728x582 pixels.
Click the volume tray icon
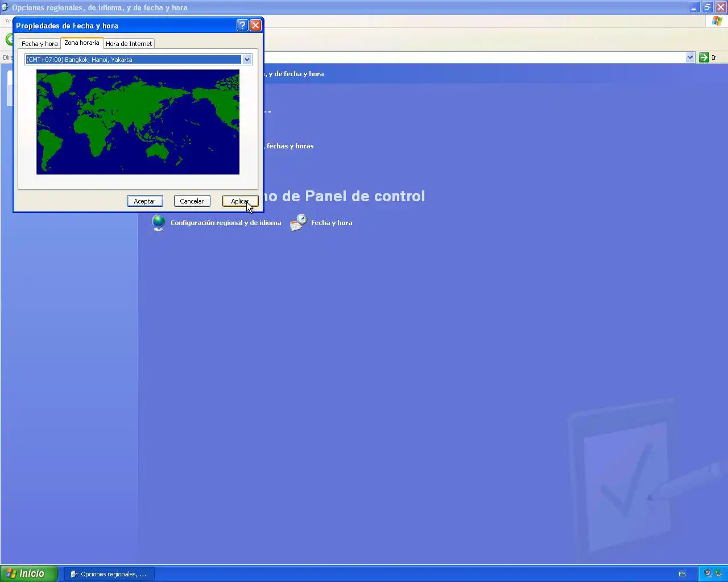[x=708, y=574]
